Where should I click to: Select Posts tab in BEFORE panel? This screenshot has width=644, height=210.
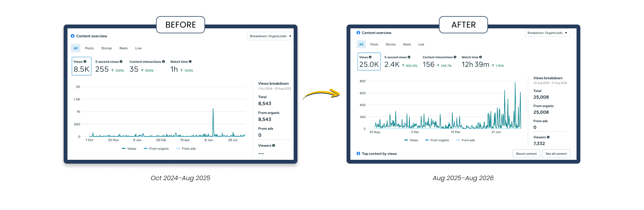(89, 48)
